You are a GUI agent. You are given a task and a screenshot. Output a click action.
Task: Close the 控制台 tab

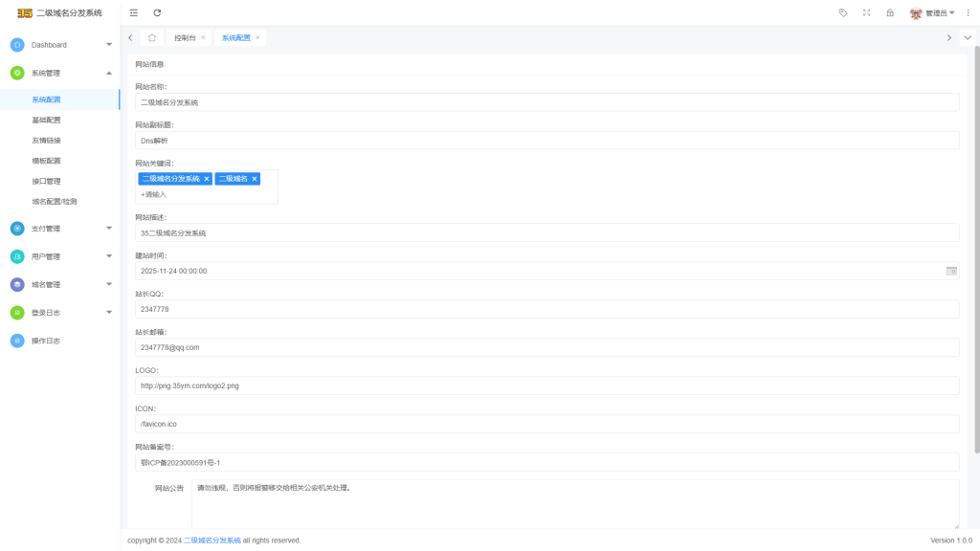click(x=203, y=37)
